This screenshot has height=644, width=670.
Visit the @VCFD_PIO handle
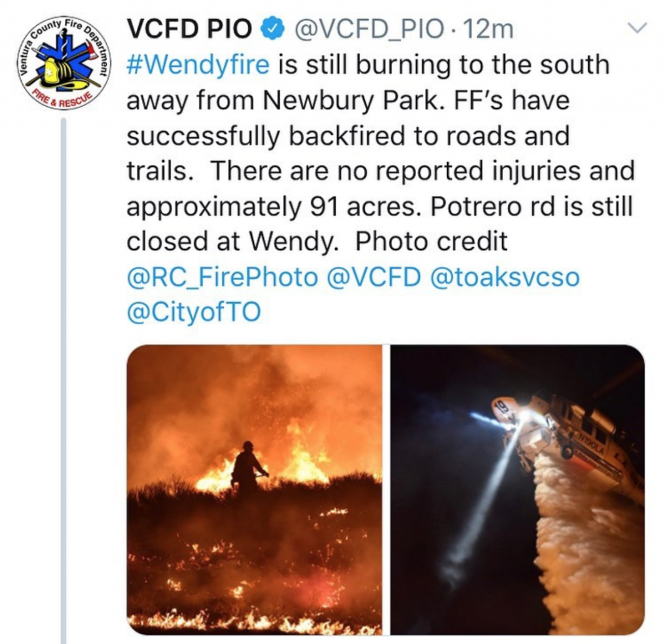[368, 30]
